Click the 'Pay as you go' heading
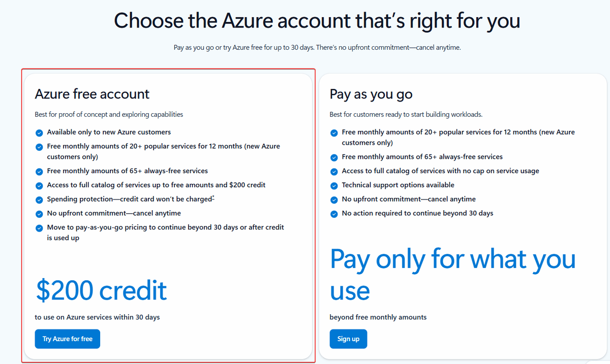The width and height of the screenshot is (610, 364). tap(371, 94)
